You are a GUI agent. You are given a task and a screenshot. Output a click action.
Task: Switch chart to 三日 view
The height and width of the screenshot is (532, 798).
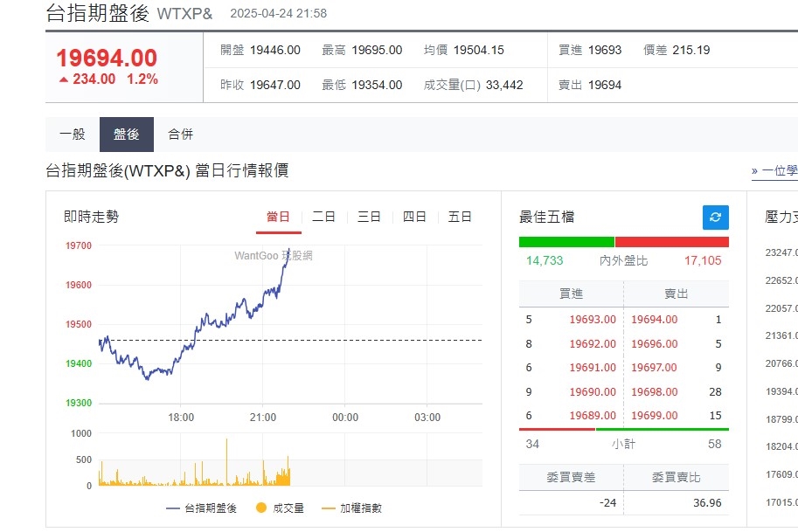pos(369,216)
